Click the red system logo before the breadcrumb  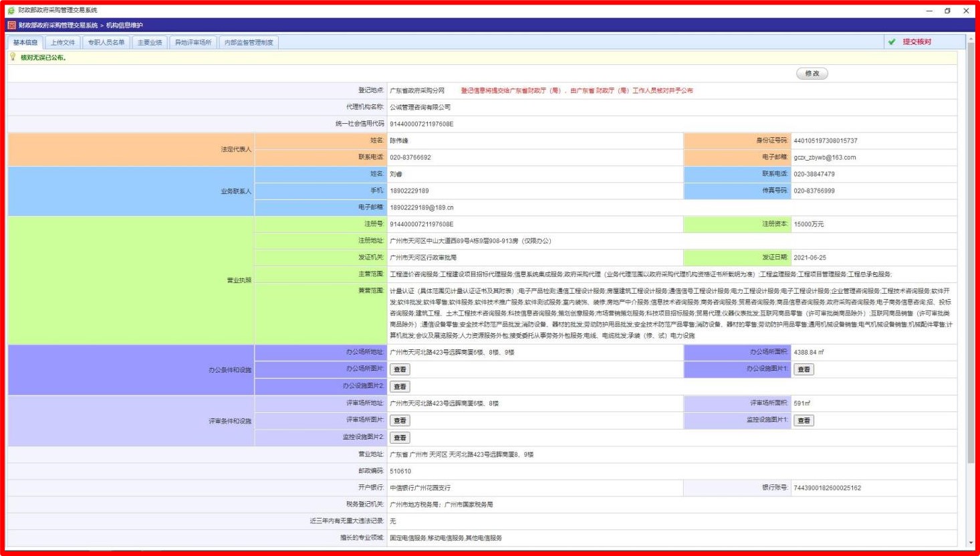(11, 25)
